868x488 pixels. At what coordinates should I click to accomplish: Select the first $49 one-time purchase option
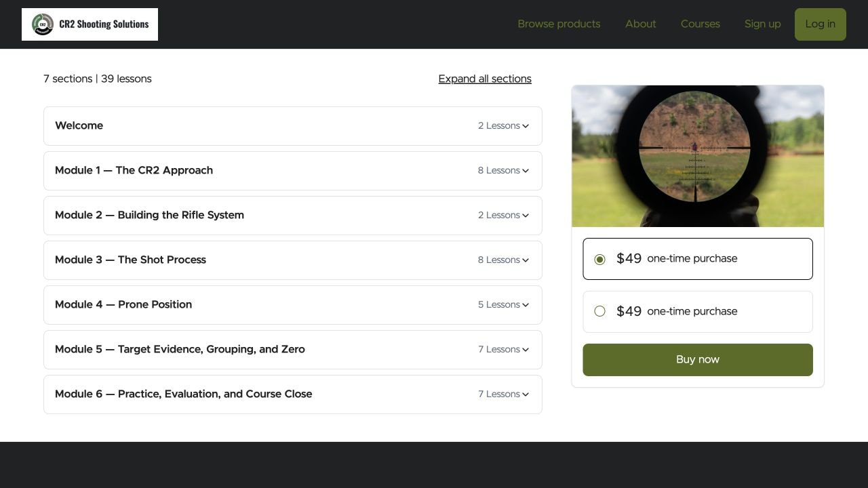[x=698, y=259]
